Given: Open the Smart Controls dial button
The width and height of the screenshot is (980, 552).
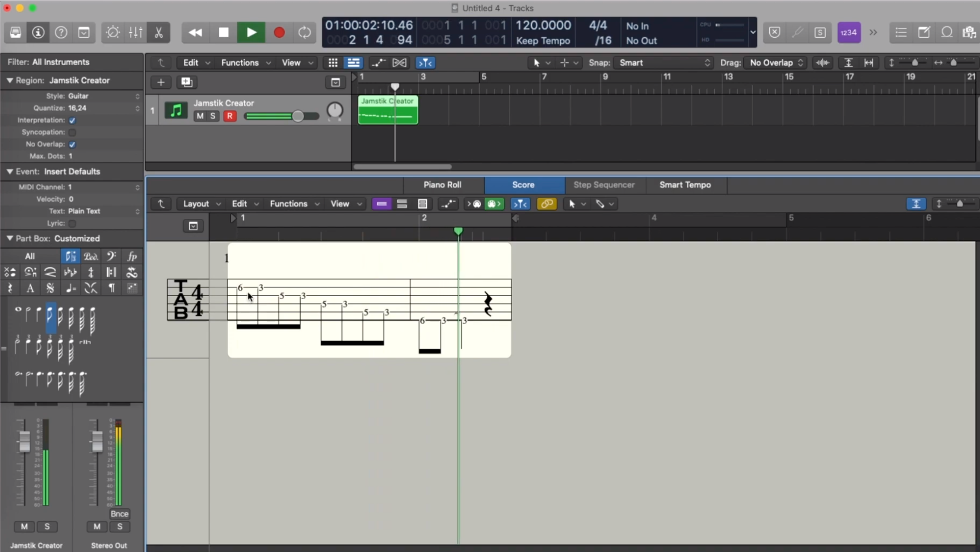Looking at the screenshot, I should [x=113, y=32].
